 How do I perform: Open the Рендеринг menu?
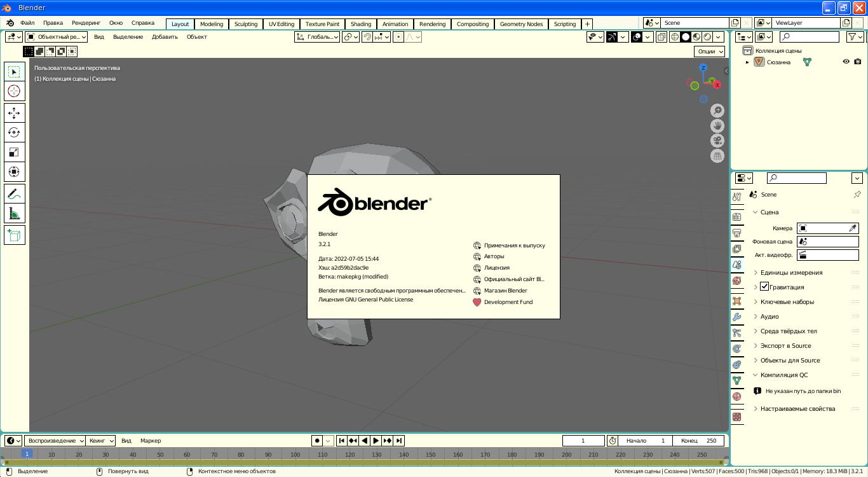click(x=86, y=23)
